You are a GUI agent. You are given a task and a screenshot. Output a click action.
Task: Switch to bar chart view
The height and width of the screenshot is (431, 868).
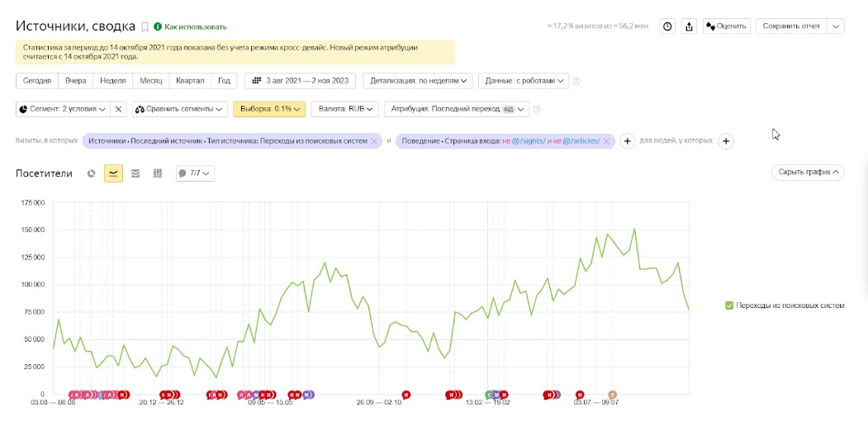(157, 173)
